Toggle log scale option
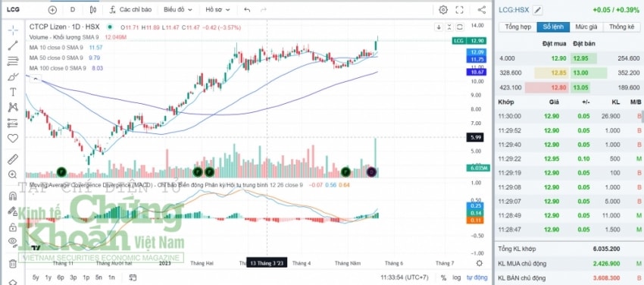This screenshot has height=285, width=644. click(457, 277)
